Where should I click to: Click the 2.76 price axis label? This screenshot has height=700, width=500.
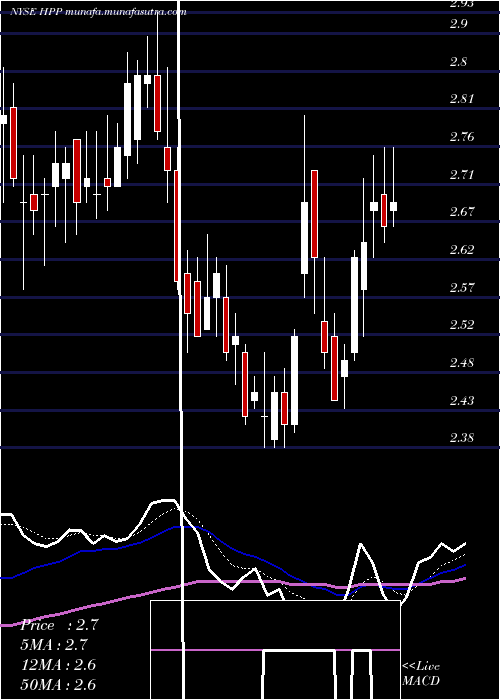click(462, 137)
